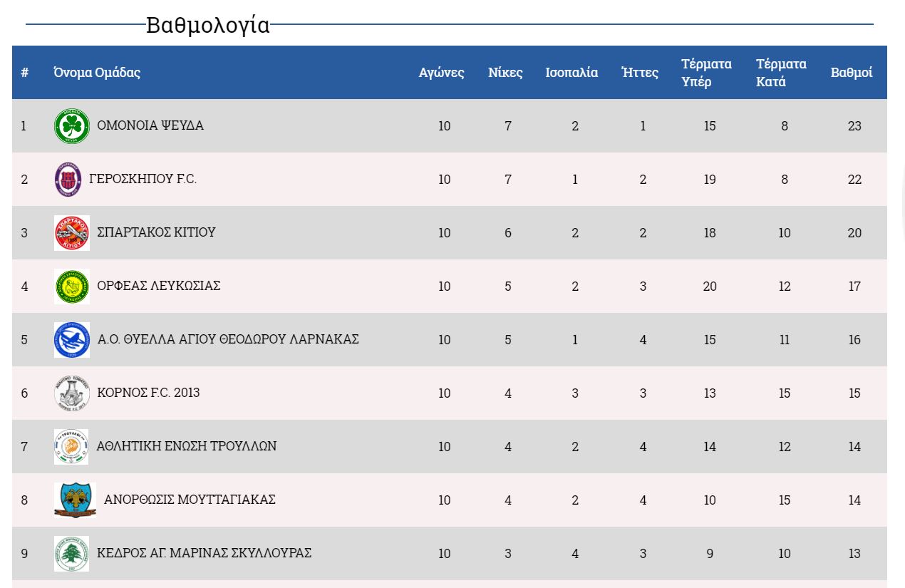The image size is (905, 588).
Task: Click the Τέρματα Υπέρ column header
Action: tap(706, 73)
